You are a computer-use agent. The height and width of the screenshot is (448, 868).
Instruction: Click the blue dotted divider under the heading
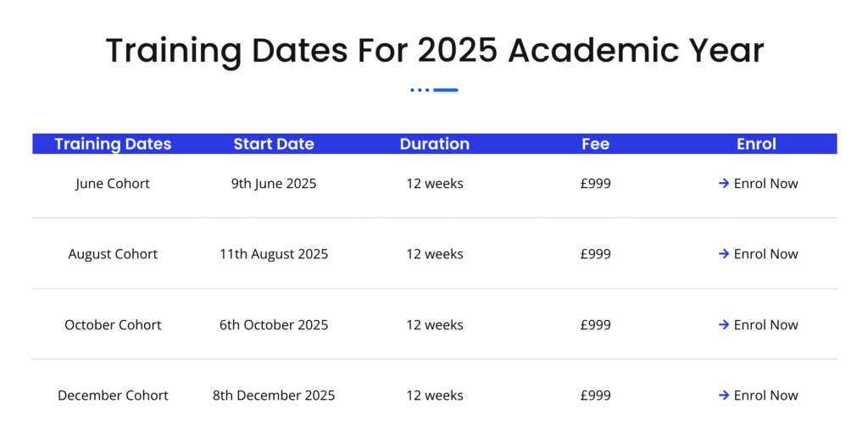(x=434, y=90)
